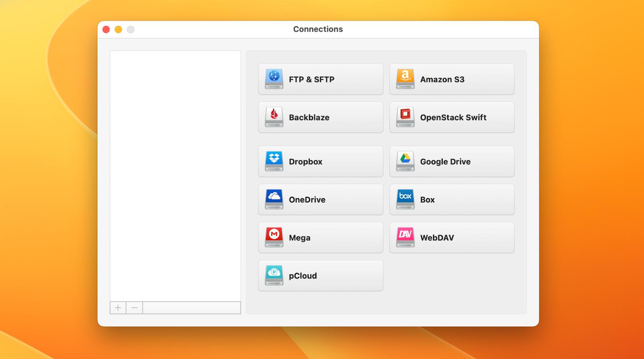This screenshot has width=644, height=359.
Task: Click the Amazon S3 drive icon
Action: point(405,79)
